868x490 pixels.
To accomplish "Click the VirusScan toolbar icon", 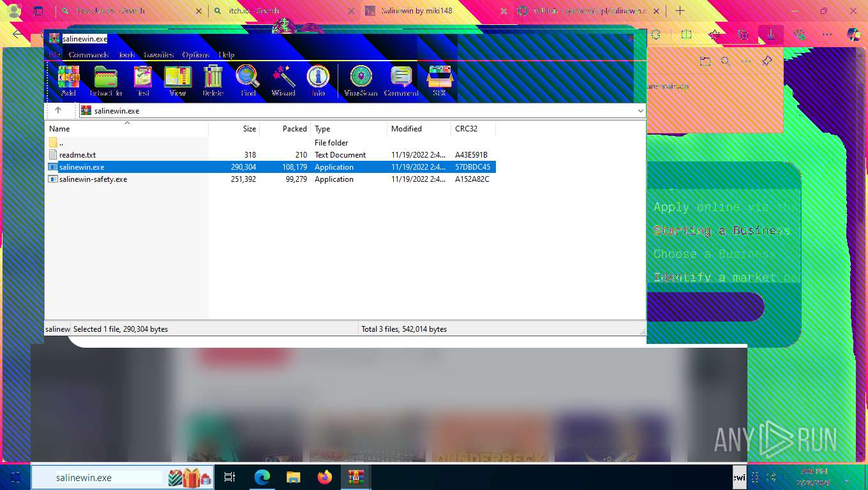I will [361, 81].
